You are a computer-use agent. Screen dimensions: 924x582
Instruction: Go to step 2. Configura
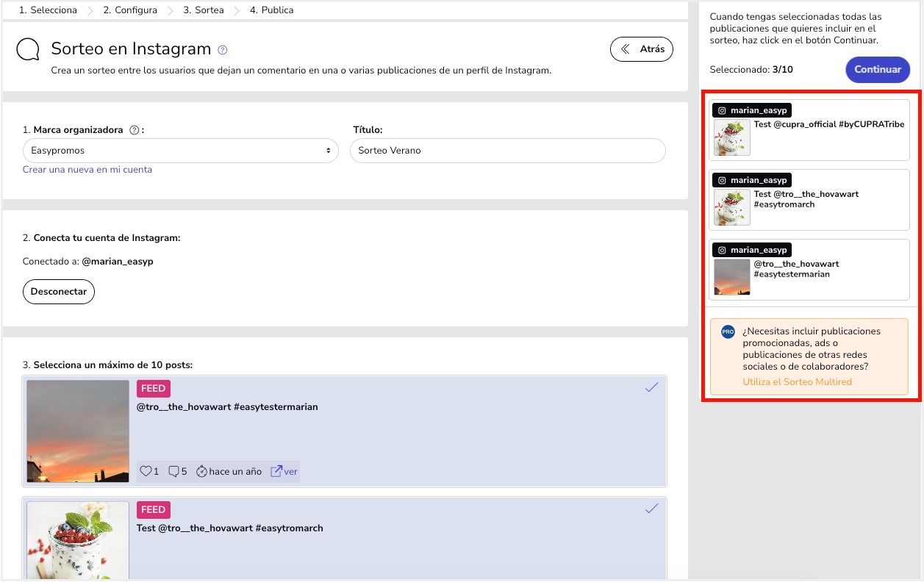(x=130, y=10)
